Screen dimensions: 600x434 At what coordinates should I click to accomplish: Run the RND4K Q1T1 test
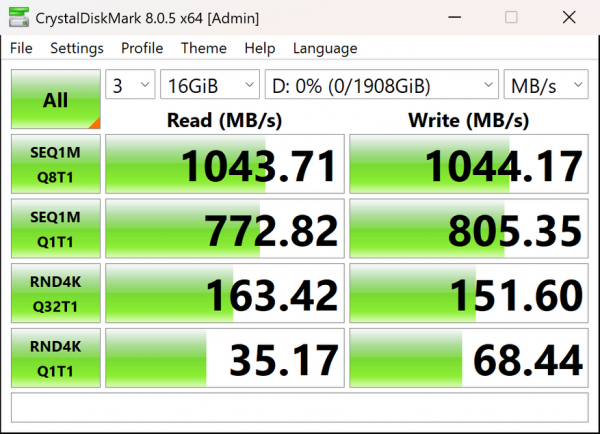(56, 358)
